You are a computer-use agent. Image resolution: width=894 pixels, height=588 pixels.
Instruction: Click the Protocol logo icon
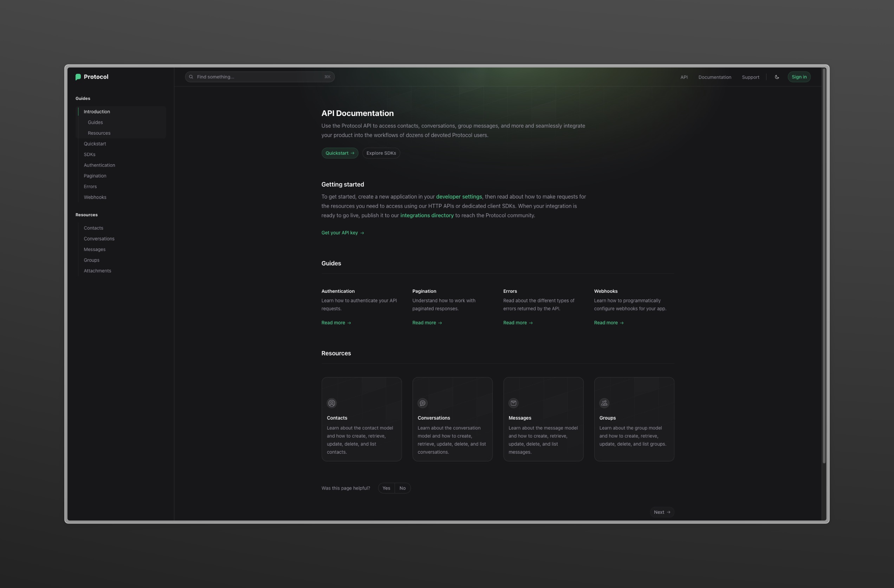tap(78, 77)
